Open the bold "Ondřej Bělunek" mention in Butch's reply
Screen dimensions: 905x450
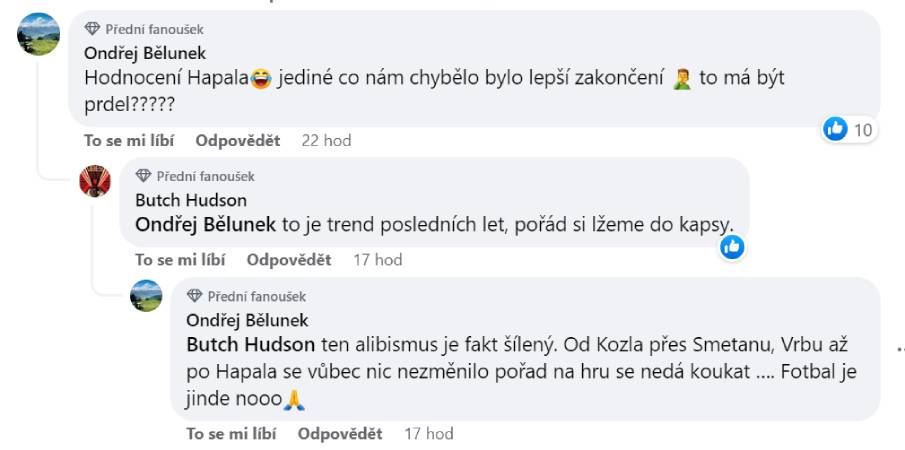coord(205,225)
